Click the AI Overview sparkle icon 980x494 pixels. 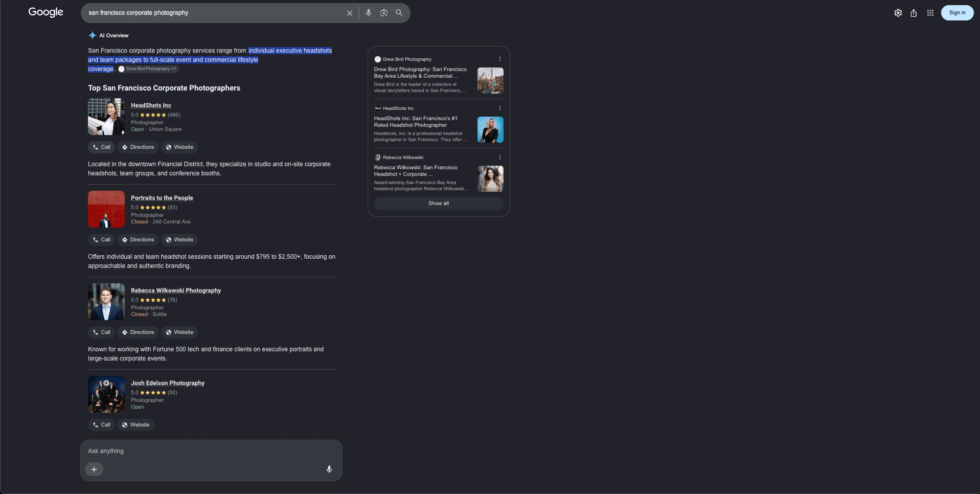(92, 35)
